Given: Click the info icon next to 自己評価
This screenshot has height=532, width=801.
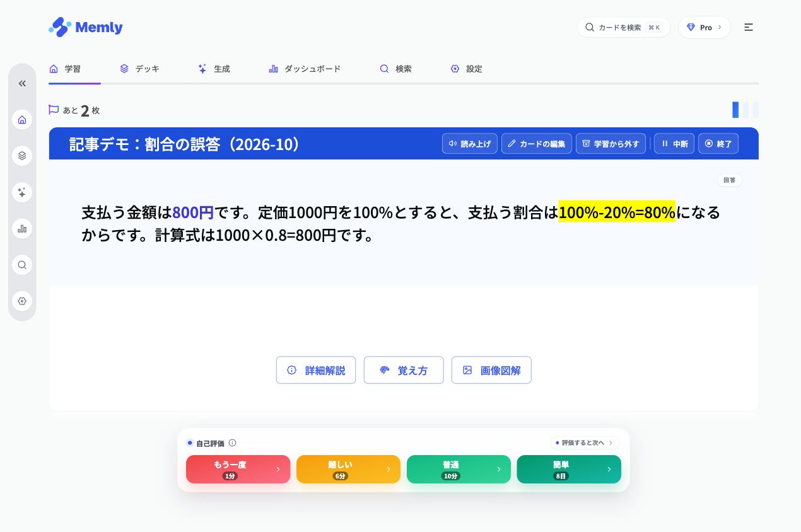Looking at the screenshot, I should [232, 443].
